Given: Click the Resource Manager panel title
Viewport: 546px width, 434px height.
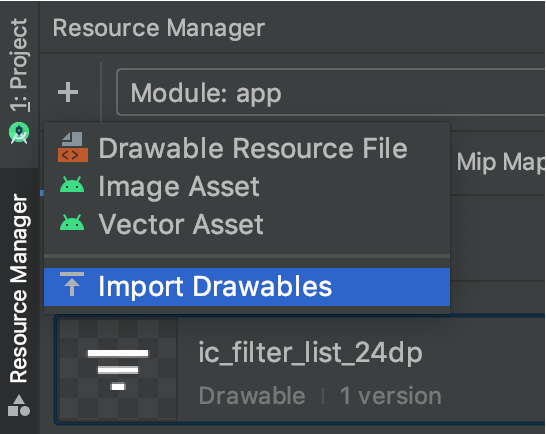Looking at the screenshot, I should tap(159, 28).
